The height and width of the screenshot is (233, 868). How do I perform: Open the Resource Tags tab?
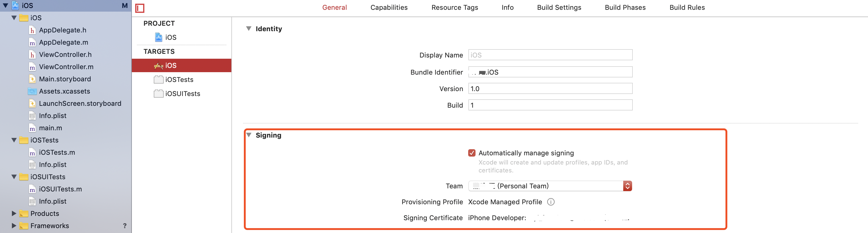click(x=454, y=7)
